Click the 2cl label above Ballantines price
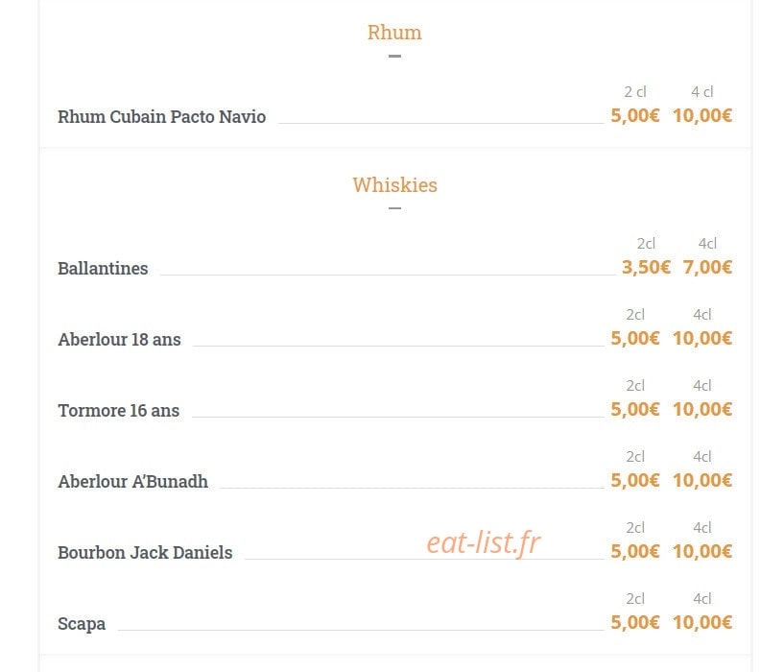Screen dimensions: 784x672 646,244
